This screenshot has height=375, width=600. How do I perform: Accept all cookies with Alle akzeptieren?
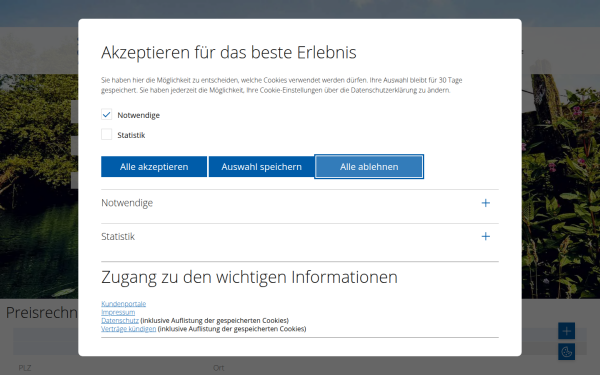(x=154, y=166)
